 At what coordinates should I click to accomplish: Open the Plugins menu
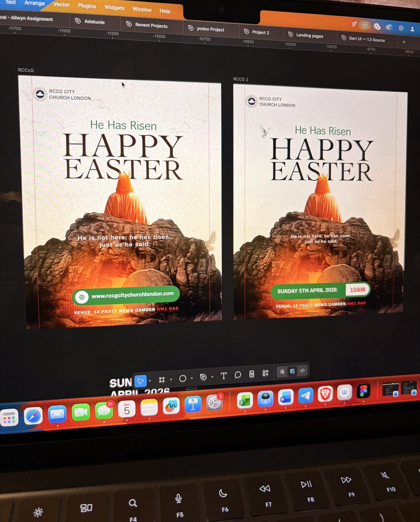(87, 6)
